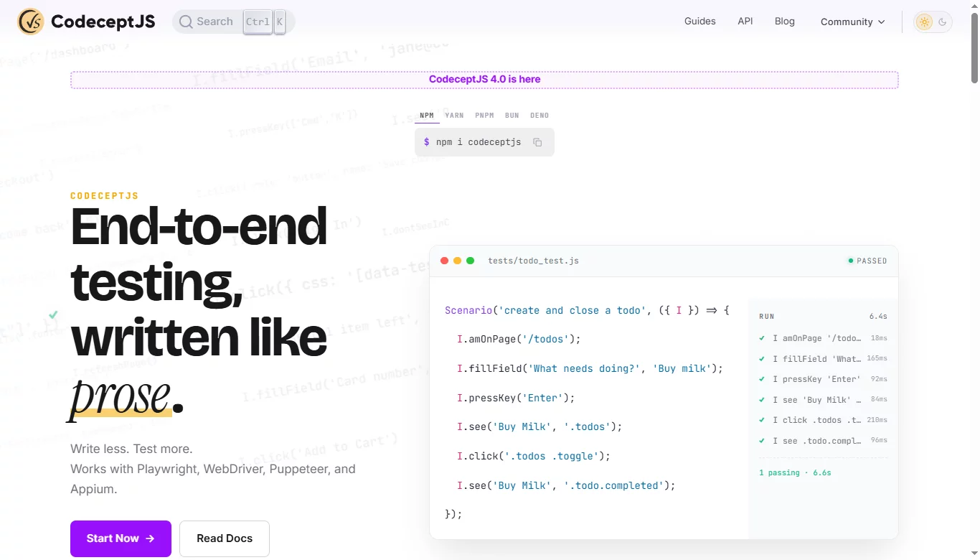Click the checkmark beside I see .todo.compl step
Image resolution: width=980 pixels, height=560 pixels.
pos(762,441)
